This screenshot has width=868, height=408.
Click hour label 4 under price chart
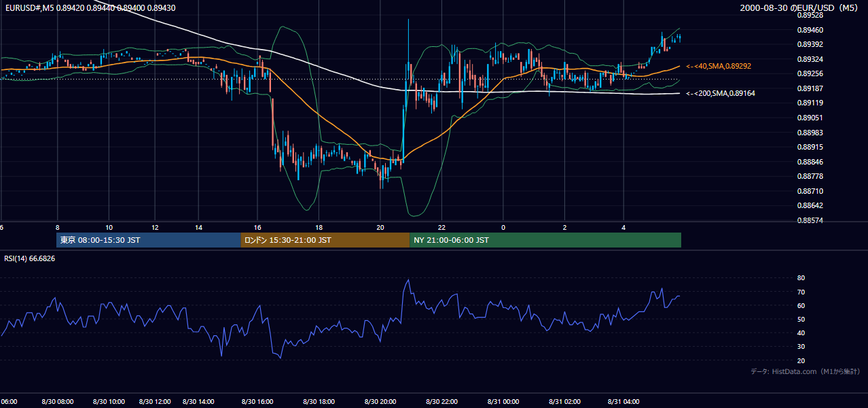click(x=623, y=227)
